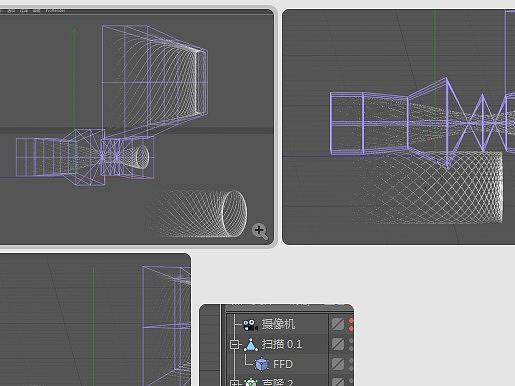Collapse the 扫描 0.1 tree node
Screen dimensions: 515x386
point(235,344)
